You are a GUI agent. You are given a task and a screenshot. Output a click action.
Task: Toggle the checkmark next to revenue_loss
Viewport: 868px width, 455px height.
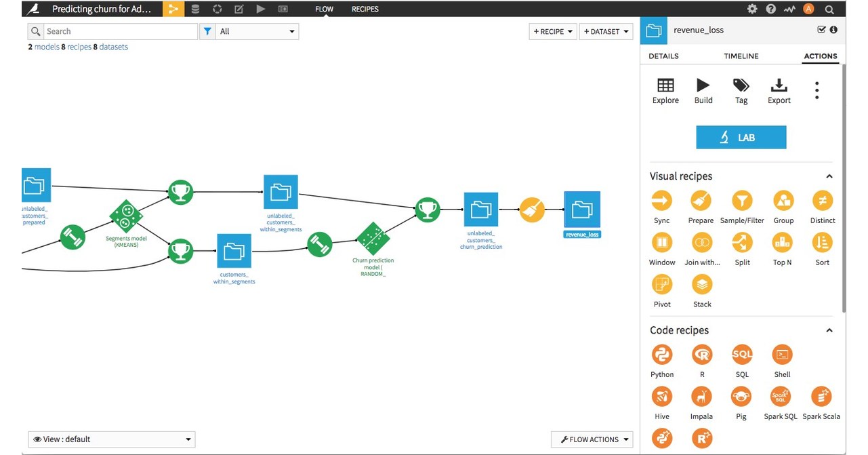pyautogui.click(x=821, y=30)
